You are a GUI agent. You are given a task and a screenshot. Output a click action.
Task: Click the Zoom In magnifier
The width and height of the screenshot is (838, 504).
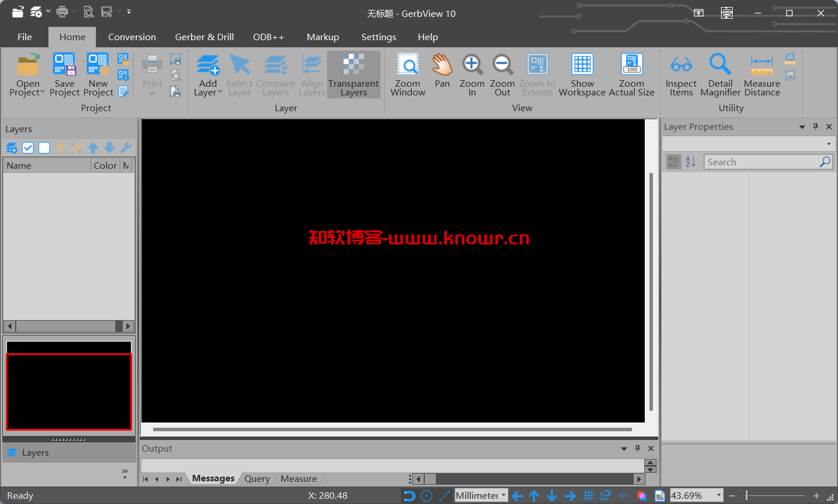[x=472, y=74]
